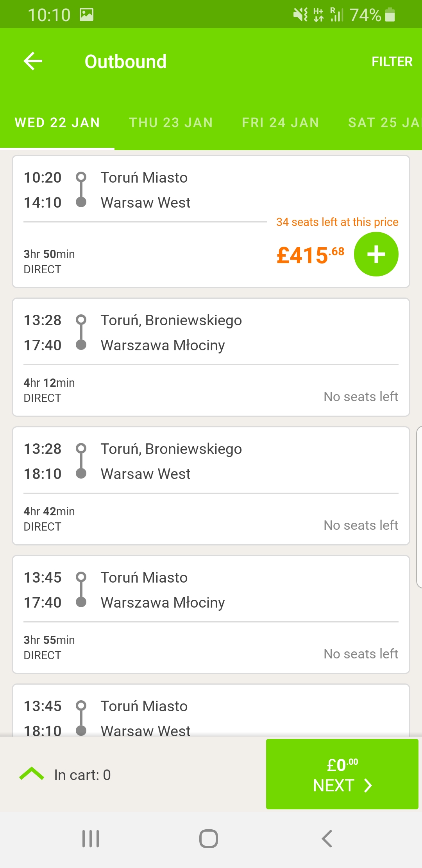
Task: Tap the battery icon in the status bar
Action: pyautogui.click(x=390, y=15)
